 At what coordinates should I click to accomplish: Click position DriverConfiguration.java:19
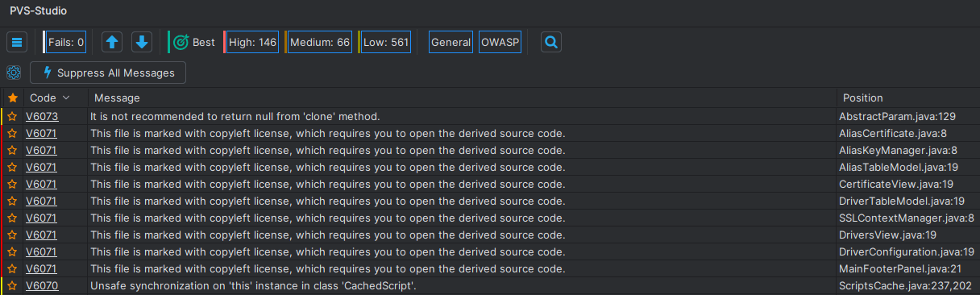coord(907,251)
